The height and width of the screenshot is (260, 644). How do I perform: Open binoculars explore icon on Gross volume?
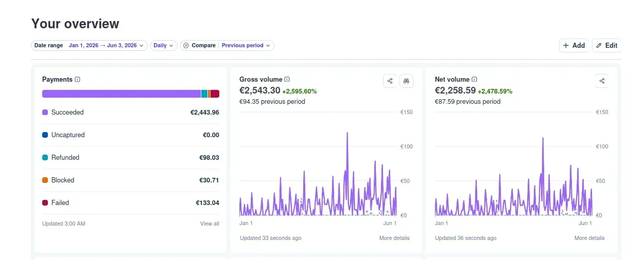point(407,81)
